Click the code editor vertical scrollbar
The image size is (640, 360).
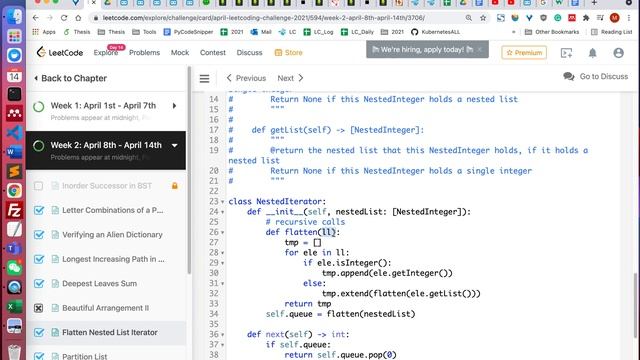point(636,306)
